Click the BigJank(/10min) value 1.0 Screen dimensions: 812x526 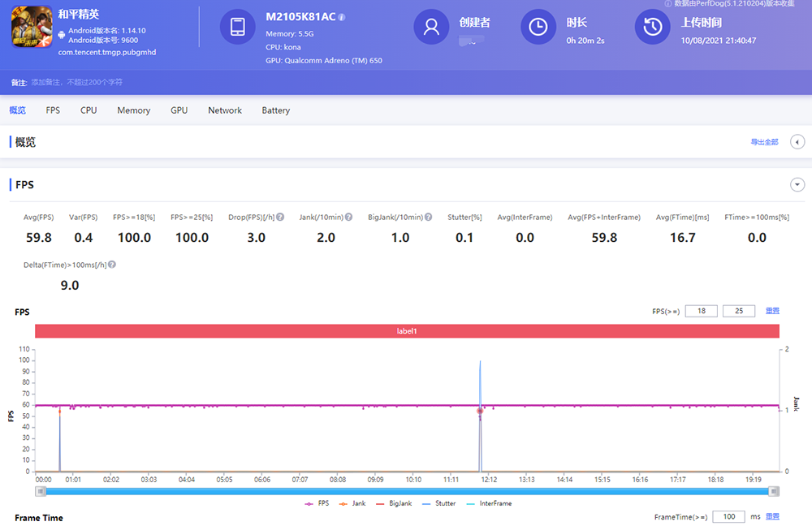[x=400, y=238]
